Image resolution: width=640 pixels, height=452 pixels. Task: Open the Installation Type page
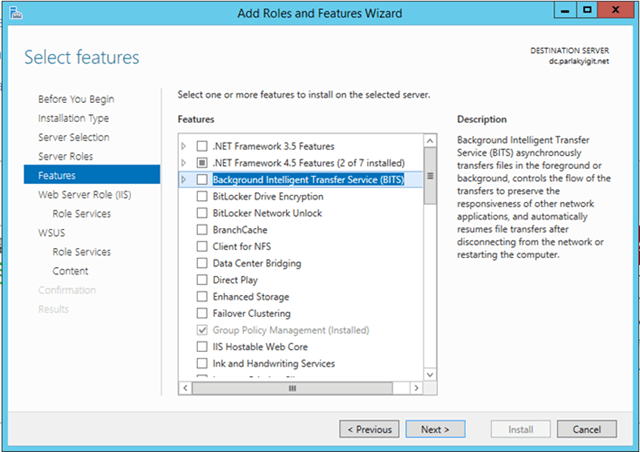coord(73,118)
